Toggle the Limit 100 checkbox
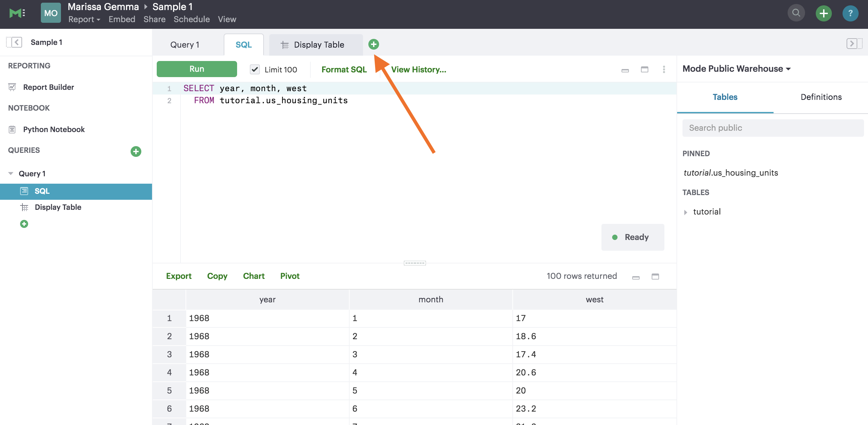 point(255,69)
